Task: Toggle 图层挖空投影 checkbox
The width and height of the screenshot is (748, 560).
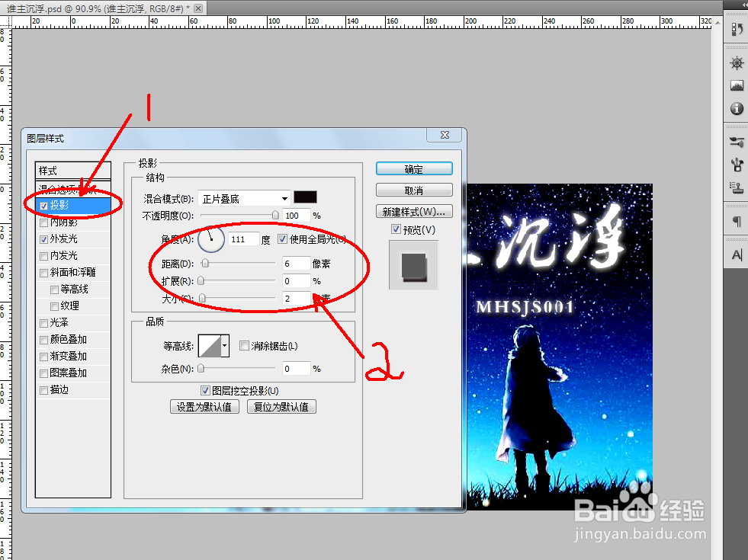Action: pyautogui.click(x=205, y=390)
